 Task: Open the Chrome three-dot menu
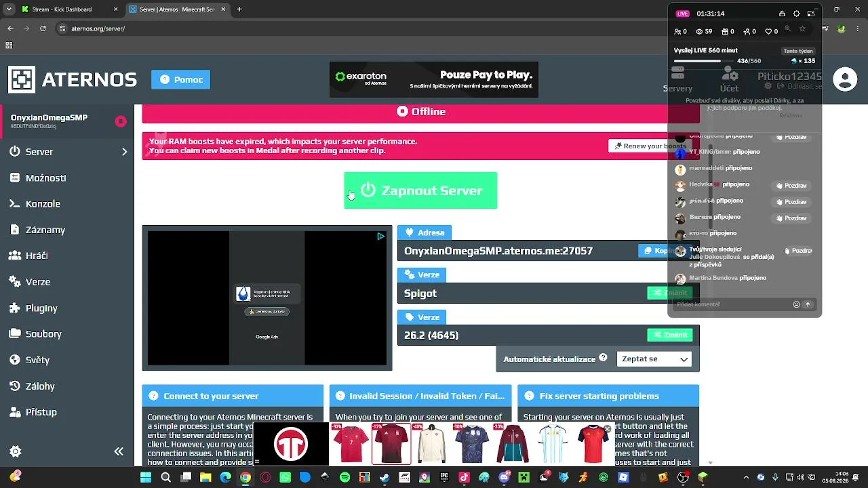coord(857,28)
